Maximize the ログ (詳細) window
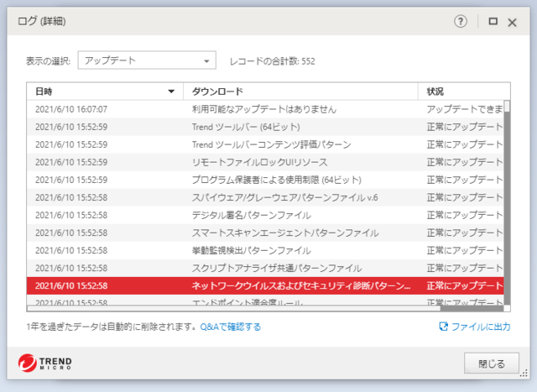The width and height of the screenshot is (537, 392). point(493,22)
